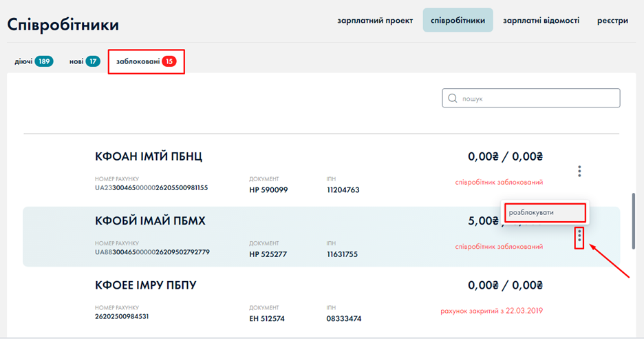Switch to the співробітники section
The height and width of the screenshot is (339, 644).
tap(458, 21)
